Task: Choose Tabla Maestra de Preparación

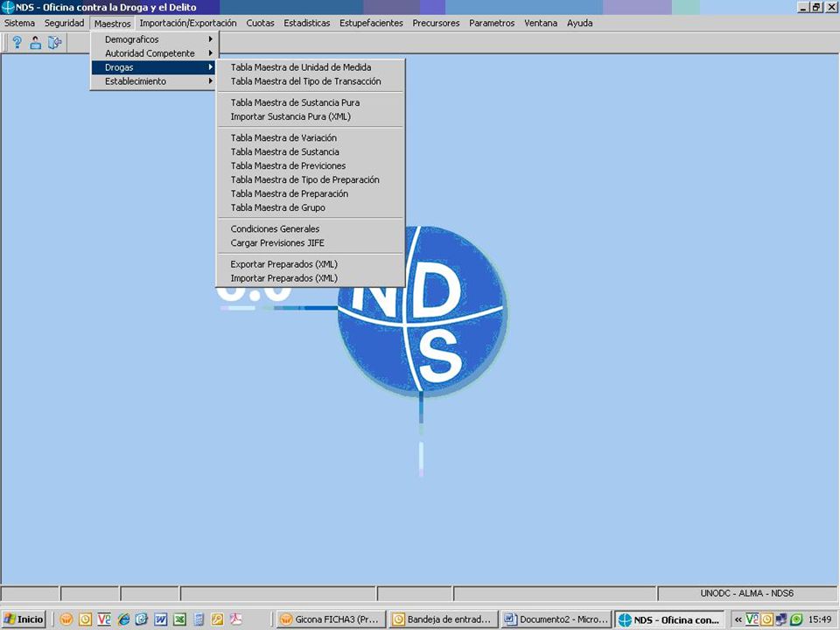Action: tap(311, 193)
